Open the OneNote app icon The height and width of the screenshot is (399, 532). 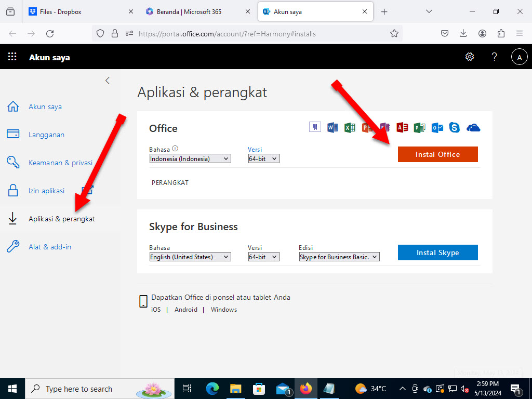click(384, 127)
